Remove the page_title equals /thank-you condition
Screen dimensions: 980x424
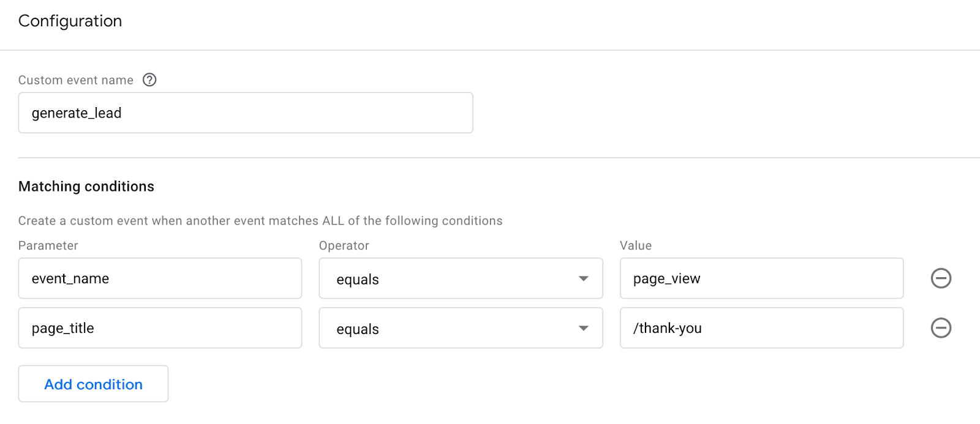(941, 328)
